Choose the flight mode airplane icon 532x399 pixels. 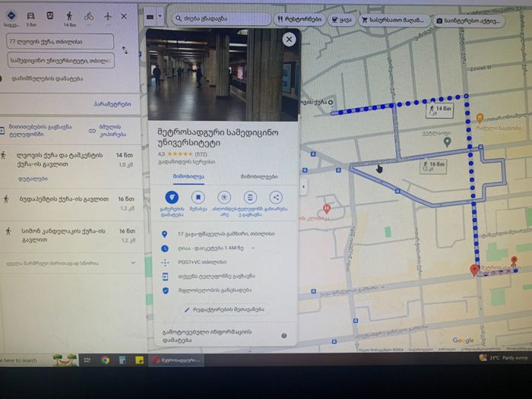108,16
